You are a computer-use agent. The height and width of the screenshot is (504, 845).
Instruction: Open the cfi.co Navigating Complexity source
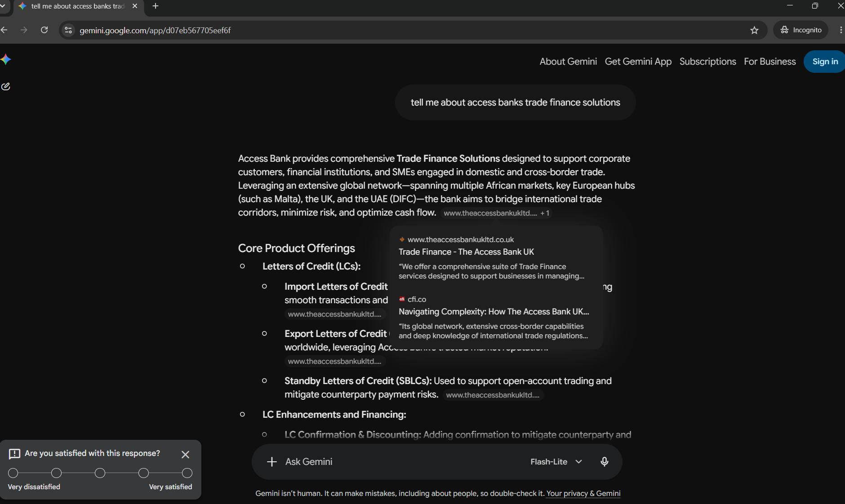click(494, 312)
